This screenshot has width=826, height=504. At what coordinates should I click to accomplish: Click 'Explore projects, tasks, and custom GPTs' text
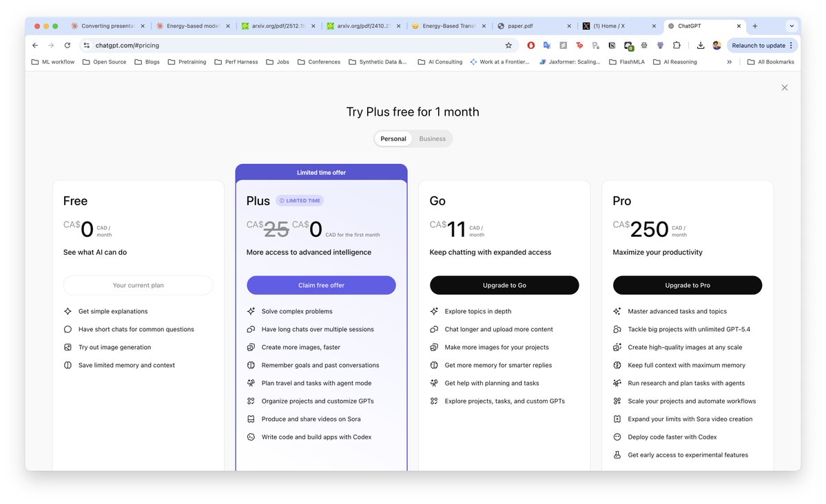coord(504,401)
